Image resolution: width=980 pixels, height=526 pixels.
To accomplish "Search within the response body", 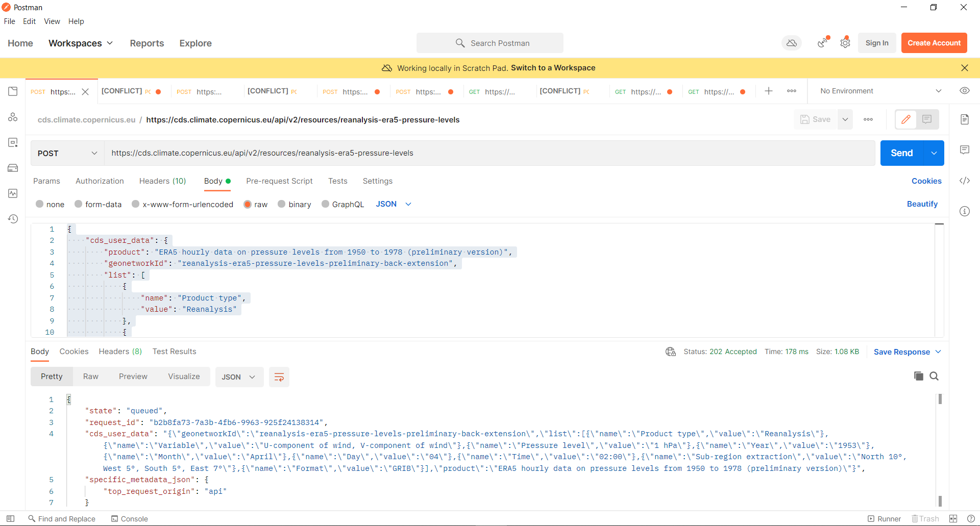I will click(x=934, y=376).
